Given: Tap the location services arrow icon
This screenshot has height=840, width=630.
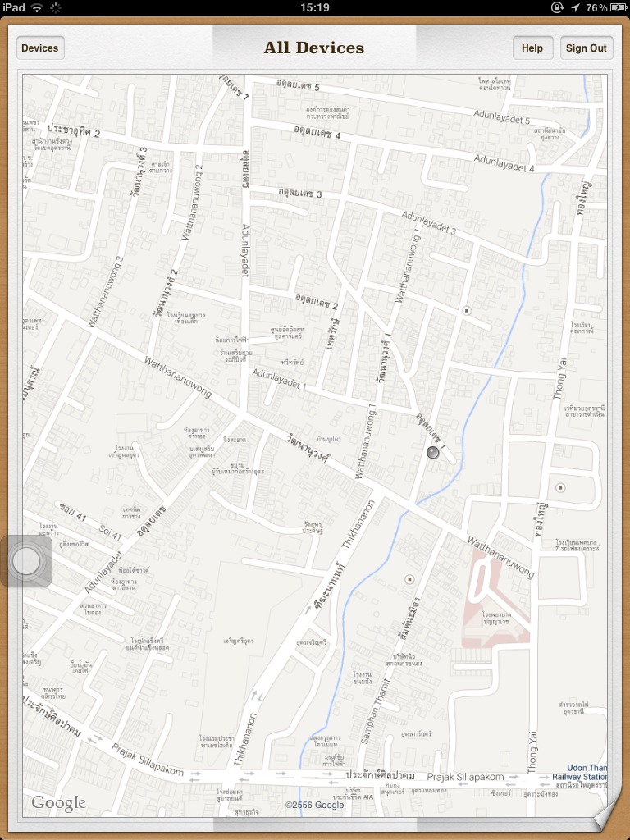Looking at the screenshot, I should coord(575,7).
